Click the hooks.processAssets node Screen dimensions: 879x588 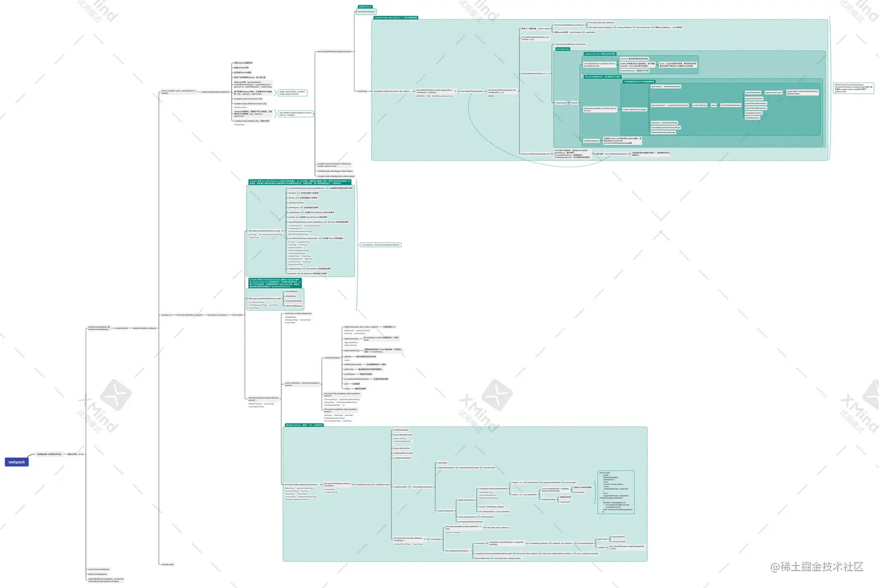[x=467, y=517]
